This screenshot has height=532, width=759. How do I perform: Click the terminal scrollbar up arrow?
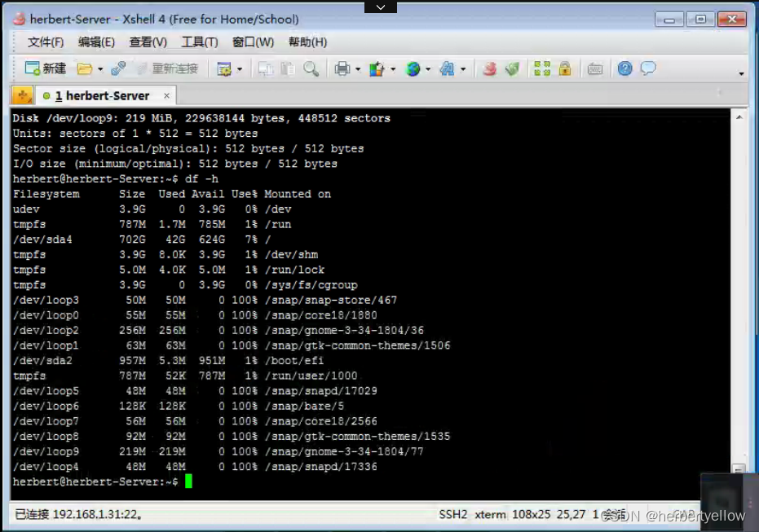(x=739, y=117)
